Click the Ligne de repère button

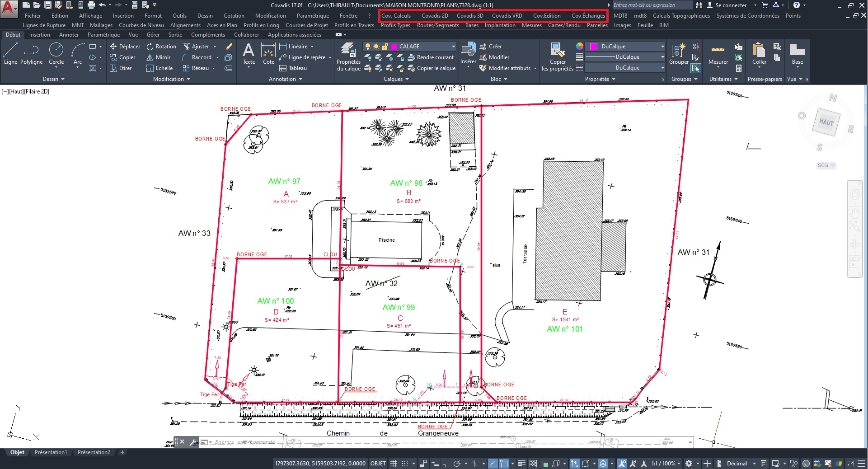tap(302, 57)
